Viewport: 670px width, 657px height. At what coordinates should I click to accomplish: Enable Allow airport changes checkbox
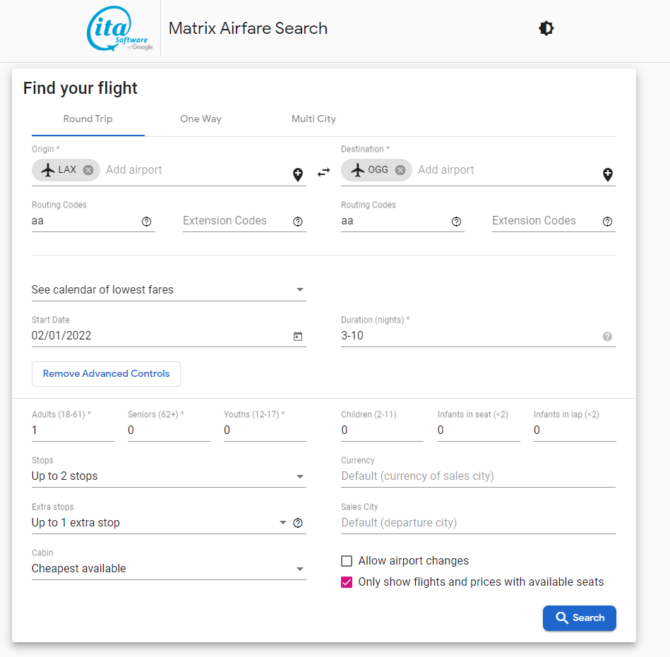click(x=347, y=561)
